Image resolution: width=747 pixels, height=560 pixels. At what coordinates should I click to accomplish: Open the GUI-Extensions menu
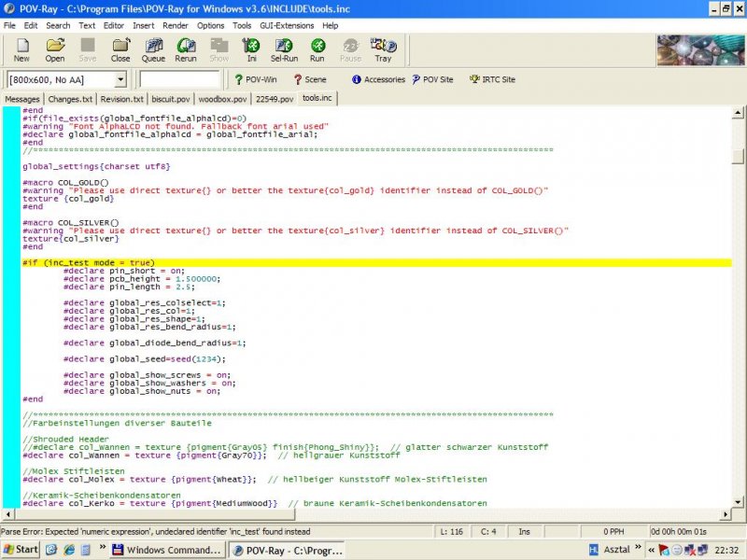pos(287,26)
